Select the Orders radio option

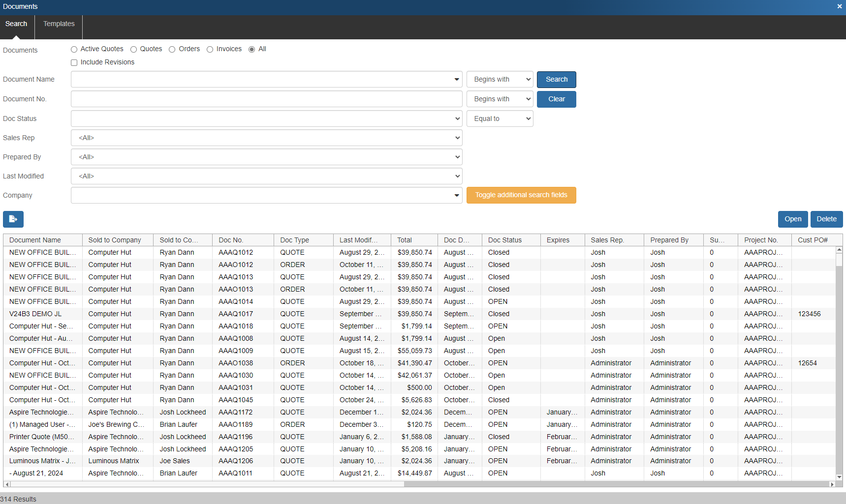[172, 50]
